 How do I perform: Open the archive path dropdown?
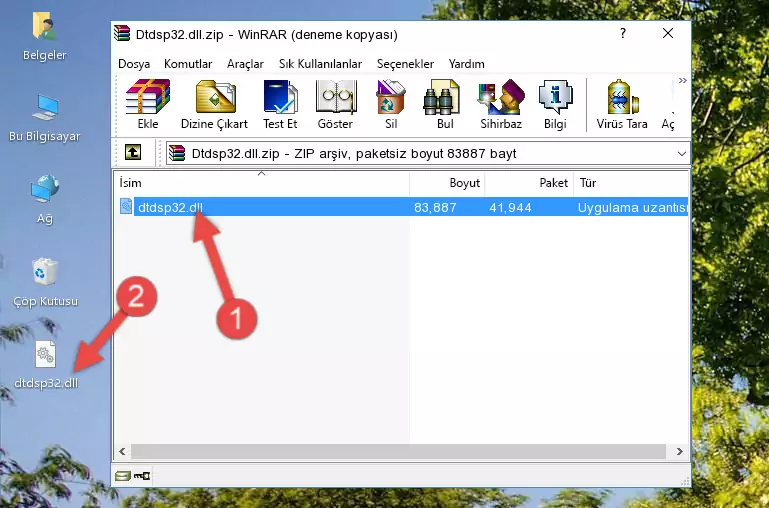tap(681, 153)
